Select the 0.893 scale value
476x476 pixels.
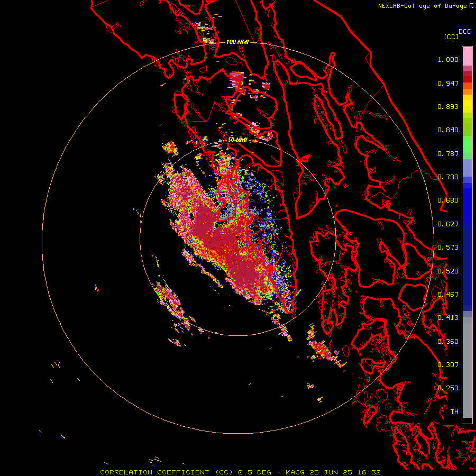pos(448,106)
